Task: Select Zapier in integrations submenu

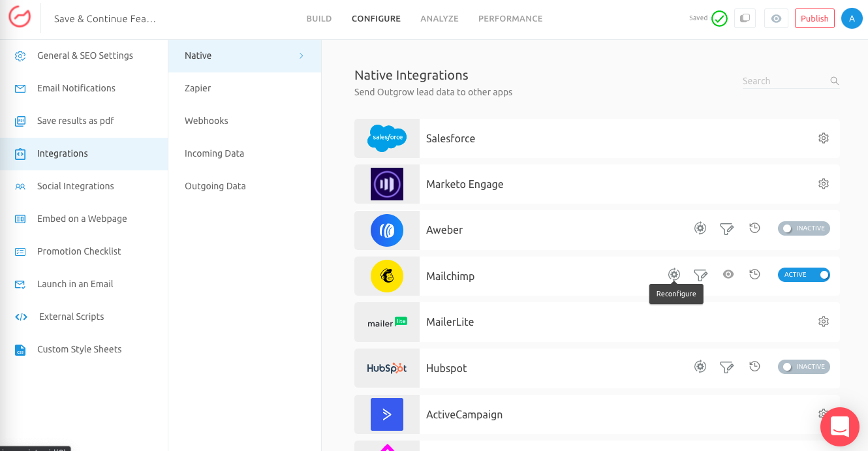Action: tap(245, 88)
